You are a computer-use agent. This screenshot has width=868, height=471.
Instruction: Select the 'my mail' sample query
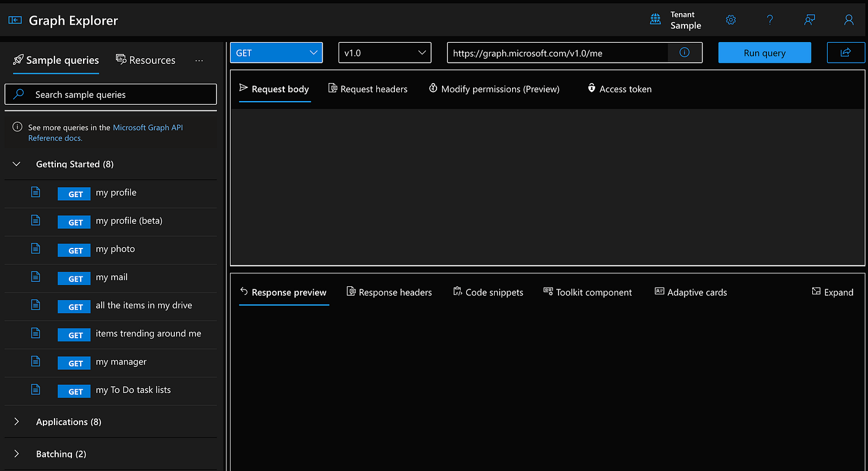[112, 277]
